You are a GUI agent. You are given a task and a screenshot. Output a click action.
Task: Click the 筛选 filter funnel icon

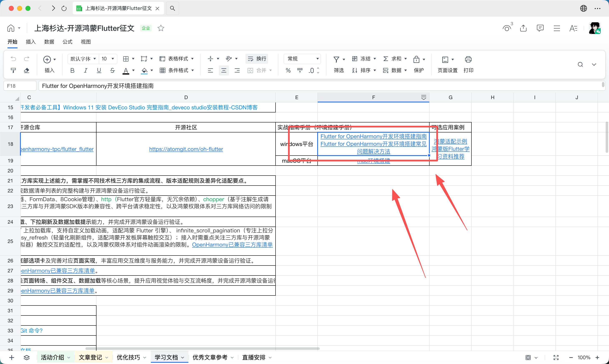pos(336,59)
